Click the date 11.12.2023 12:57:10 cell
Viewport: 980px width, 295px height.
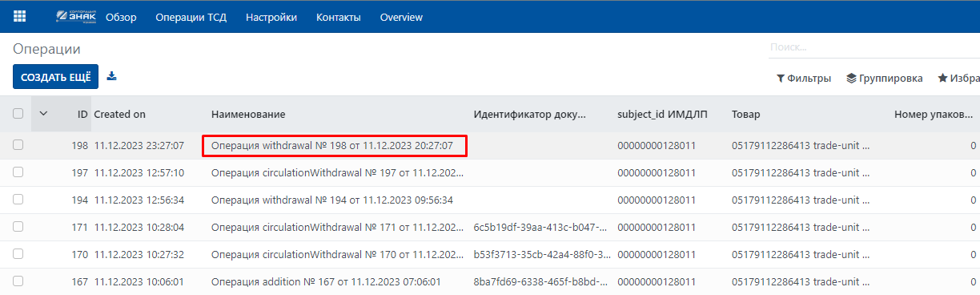point(139,173)
